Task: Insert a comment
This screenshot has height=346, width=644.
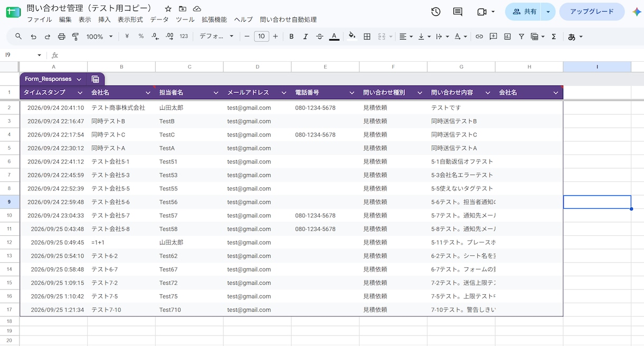Action: pyautogui.click(x=493, y=36)
